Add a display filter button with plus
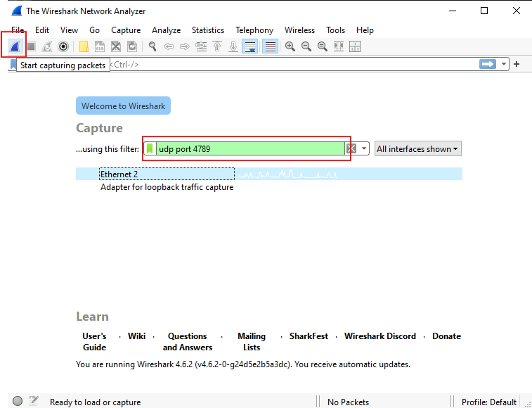Screen dimensions: 532x408 (x=517, y=64)
